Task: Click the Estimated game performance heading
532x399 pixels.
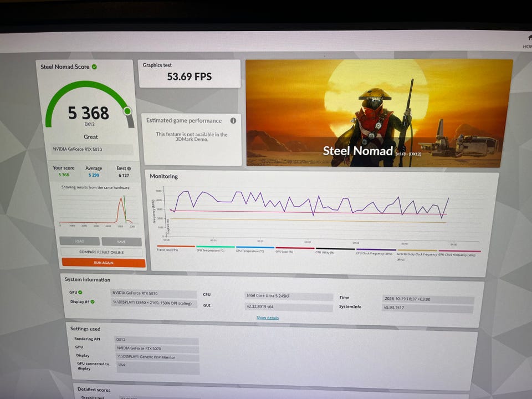Action: tap(184, 120)
